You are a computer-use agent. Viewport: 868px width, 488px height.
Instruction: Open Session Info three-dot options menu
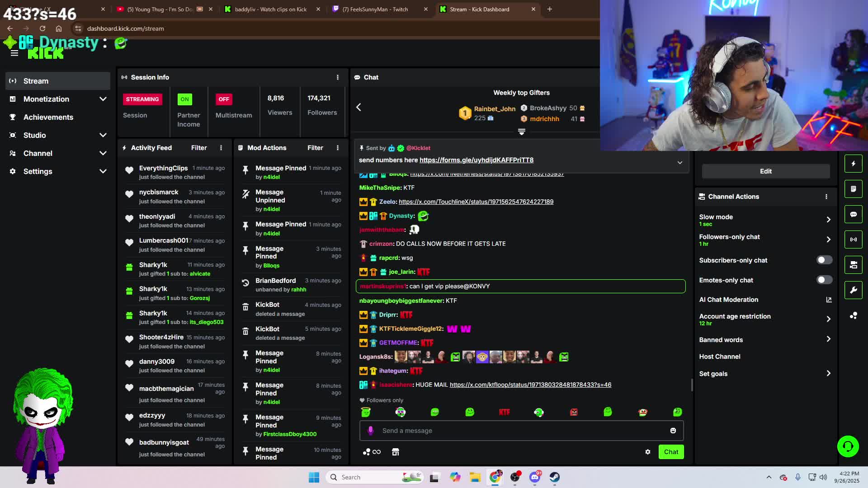pos(337,77)
